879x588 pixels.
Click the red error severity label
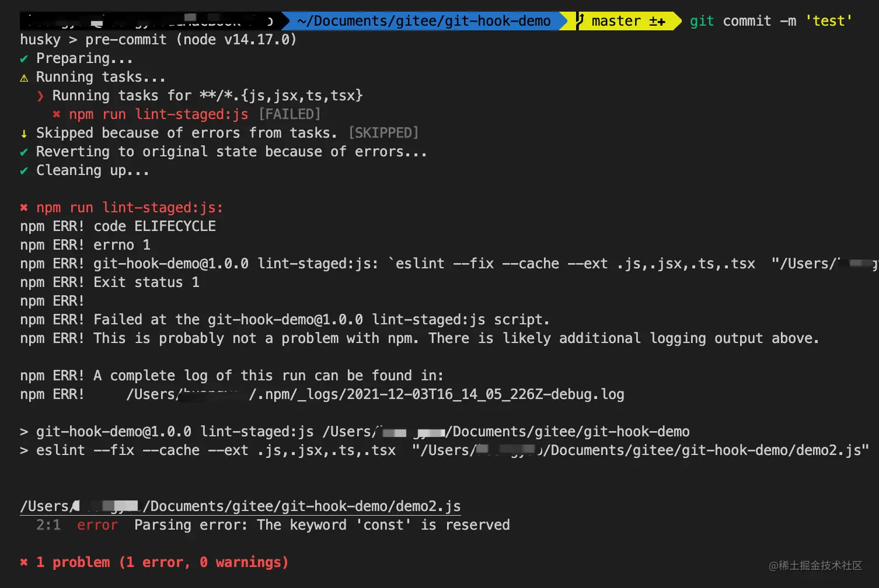[x=97, y=525]
